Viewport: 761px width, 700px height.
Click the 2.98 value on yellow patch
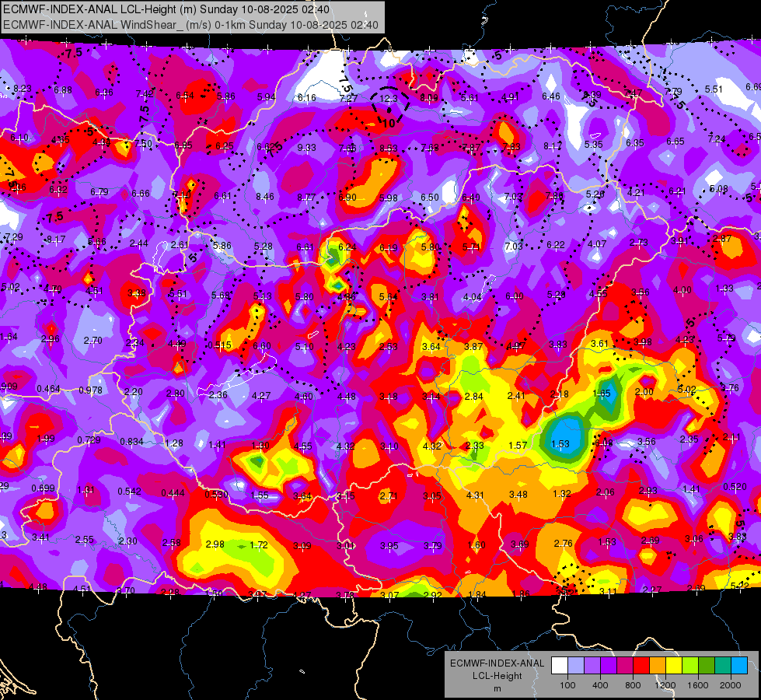tap(215, 544)
